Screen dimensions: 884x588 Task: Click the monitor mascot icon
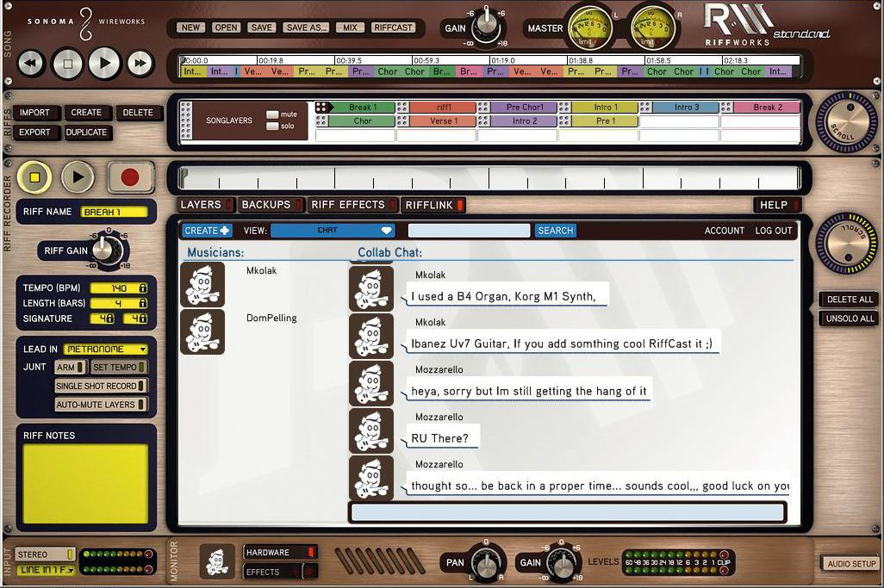tap(217, 561)
